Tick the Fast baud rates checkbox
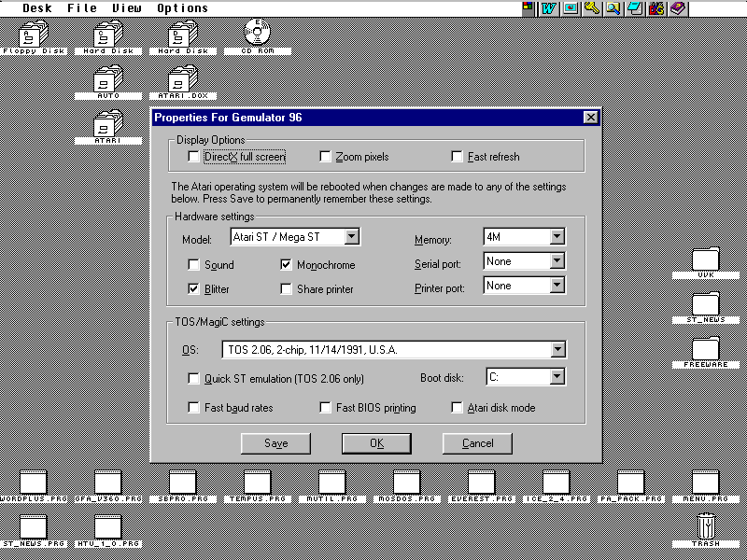Image resolution: width=747 pixels, height=560 pixels. 193,407
